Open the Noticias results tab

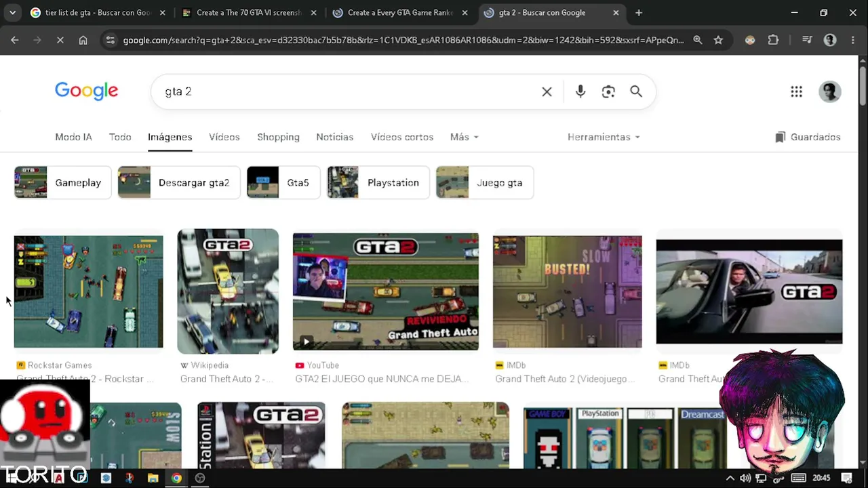pyautogui.click(x=335, y=137)
